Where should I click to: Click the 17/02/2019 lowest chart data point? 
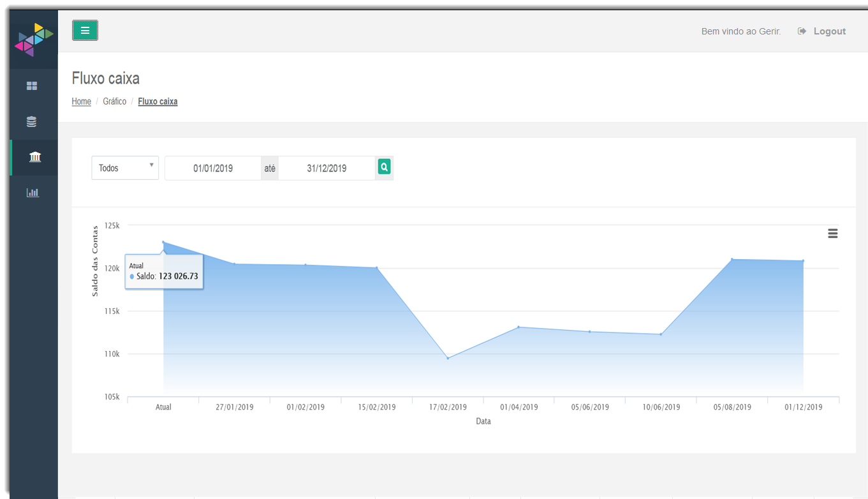point(448,358)
